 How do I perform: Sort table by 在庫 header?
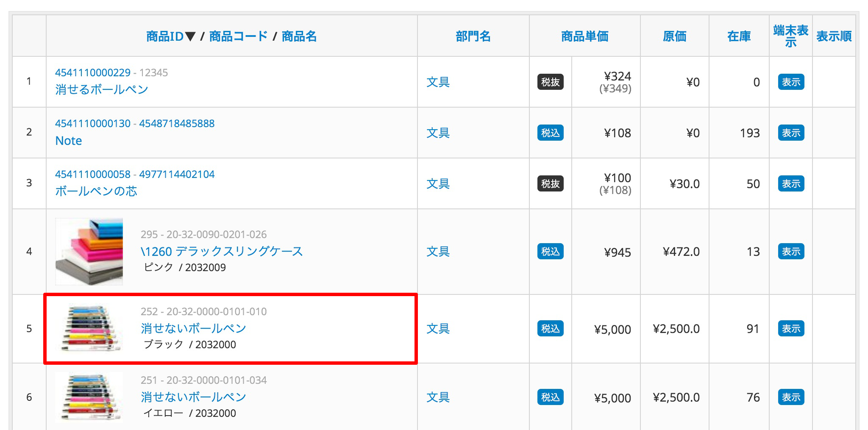click(x=739, y=36)
